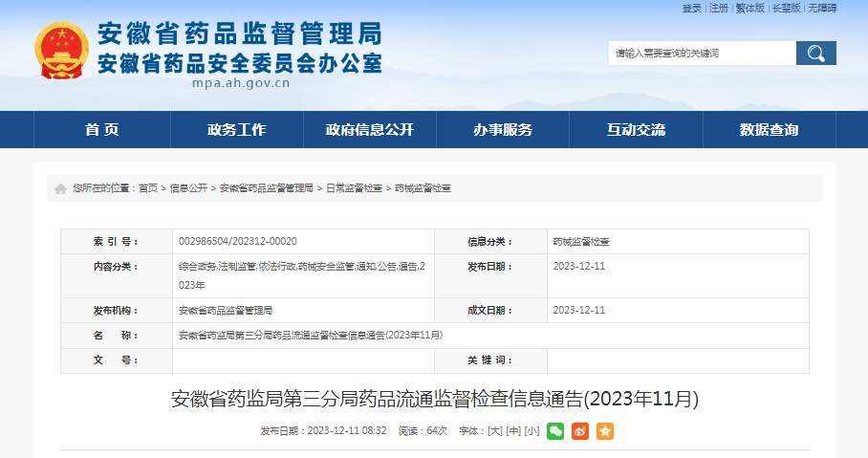The image size is (868, 458).
Task: Click the 索引号 label cell
Action: [117, 242]
